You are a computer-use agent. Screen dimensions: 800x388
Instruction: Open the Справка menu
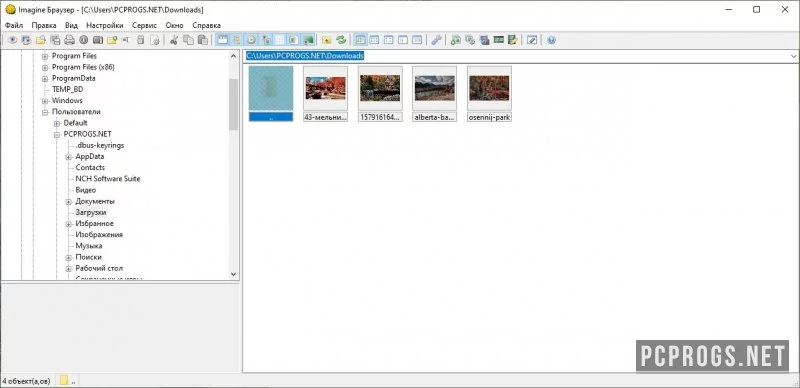point(207,25)
